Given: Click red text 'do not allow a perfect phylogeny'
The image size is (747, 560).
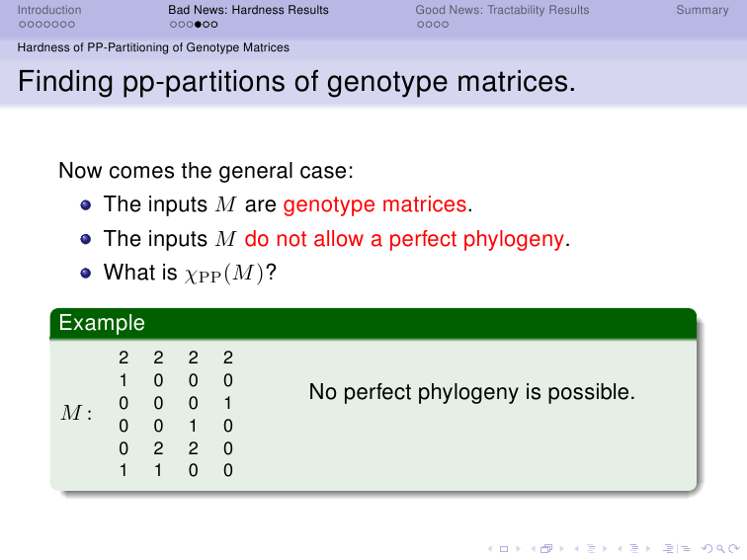Looking at the screenshot, I should pos(404,239).
